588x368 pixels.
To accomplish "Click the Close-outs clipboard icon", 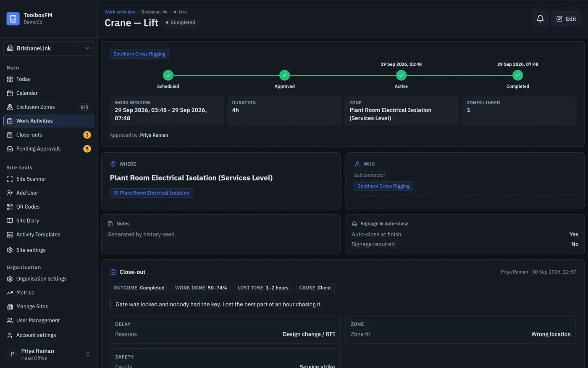I will coord(10,135).
